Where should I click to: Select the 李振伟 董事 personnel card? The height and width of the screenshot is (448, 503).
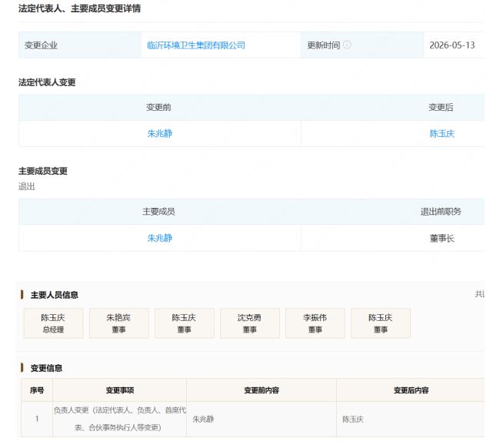(315, 323)
